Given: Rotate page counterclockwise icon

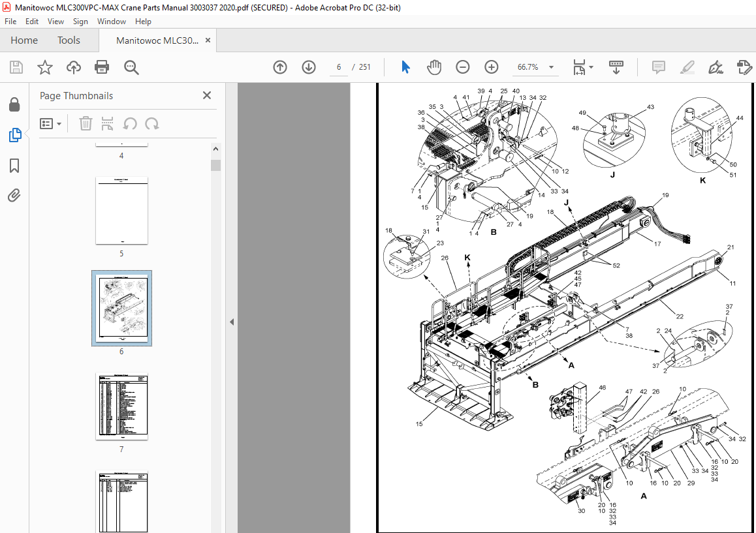Looking at the screenshot, I should [x=130, y=123].
